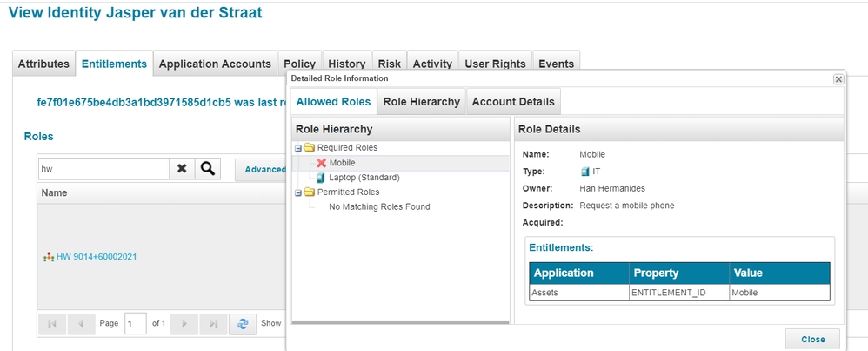Switch to the Role Hierarchy tab
This screenshot has width=868, height=351.
[421, 102]
